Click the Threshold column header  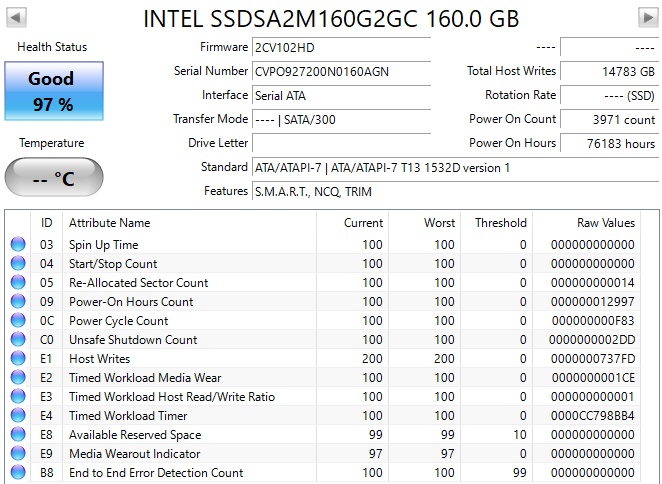pyautogui.click(x=496, y=223)
